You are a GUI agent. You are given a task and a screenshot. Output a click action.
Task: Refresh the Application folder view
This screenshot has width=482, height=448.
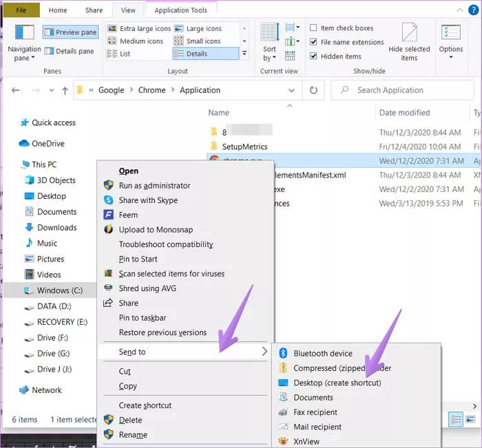tap(313, 90)
